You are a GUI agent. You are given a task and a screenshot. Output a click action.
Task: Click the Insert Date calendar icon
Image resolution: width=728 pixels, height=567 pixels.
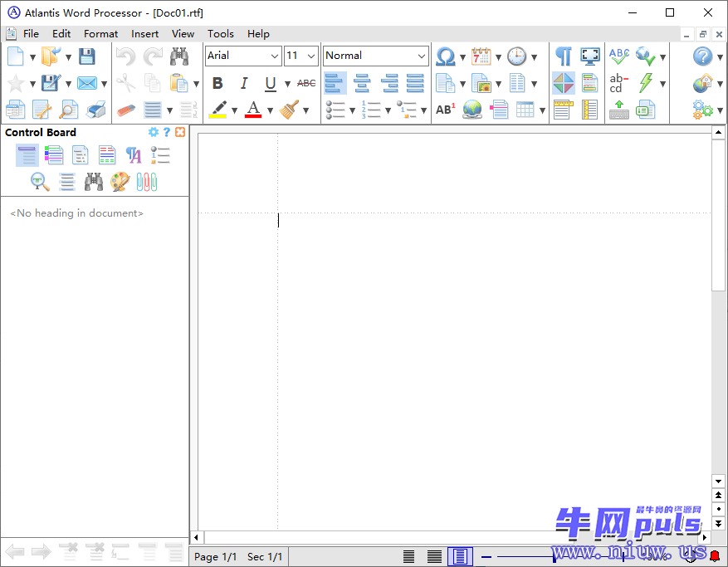[481, 56]
